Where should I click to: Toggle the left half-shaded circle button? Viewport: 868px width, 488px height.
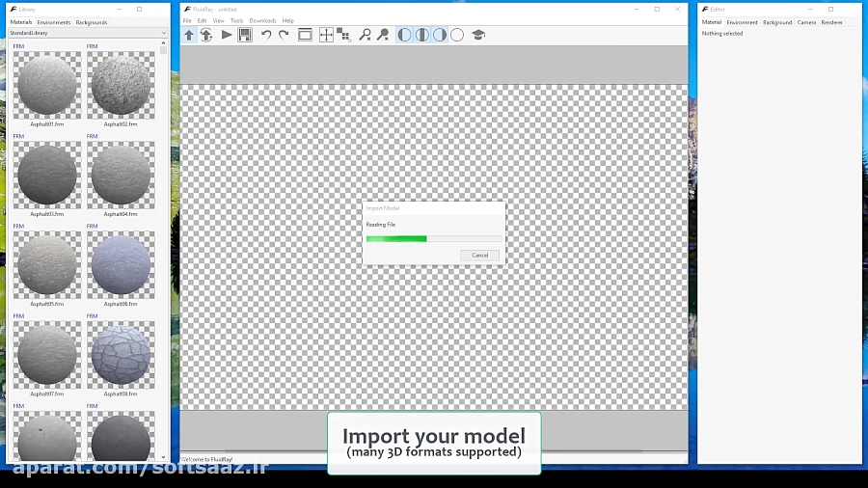point(405,35)
